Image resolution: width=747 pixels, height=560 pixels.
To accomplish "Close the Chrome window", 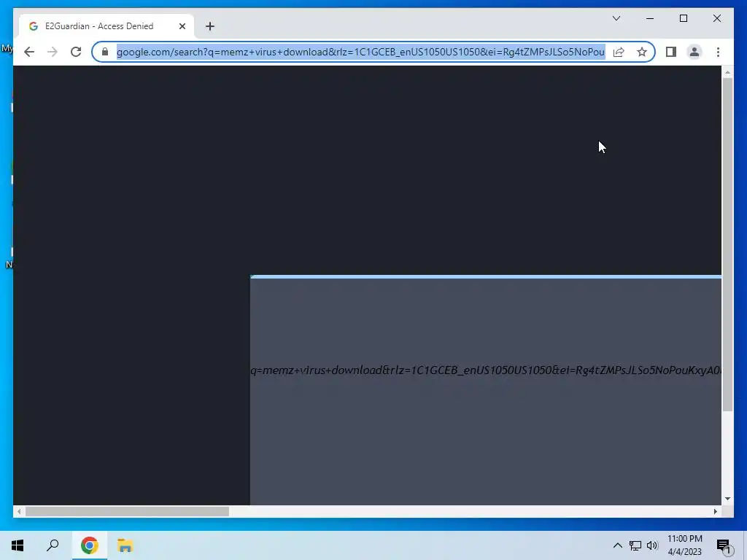I will pos(716,18).
